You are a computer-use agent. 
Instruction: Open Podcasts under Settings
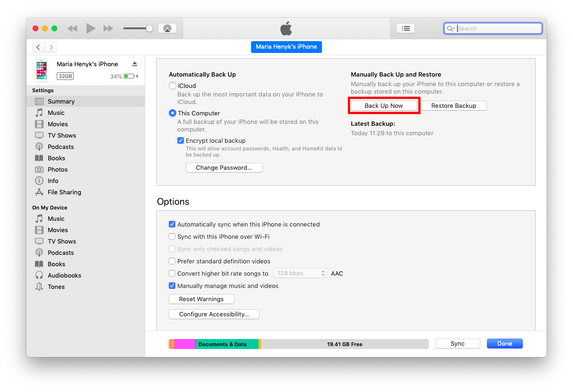tap(86, 147)
